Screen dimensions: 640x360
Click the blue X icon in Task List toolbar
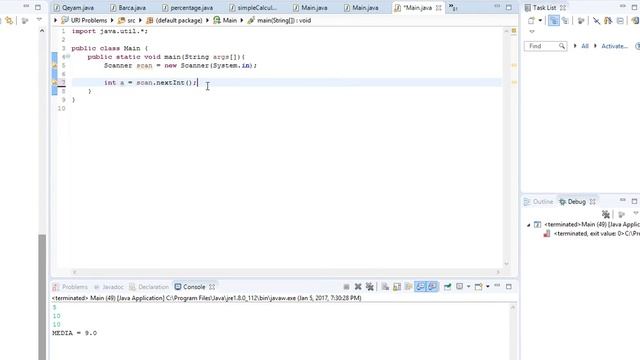596,20
